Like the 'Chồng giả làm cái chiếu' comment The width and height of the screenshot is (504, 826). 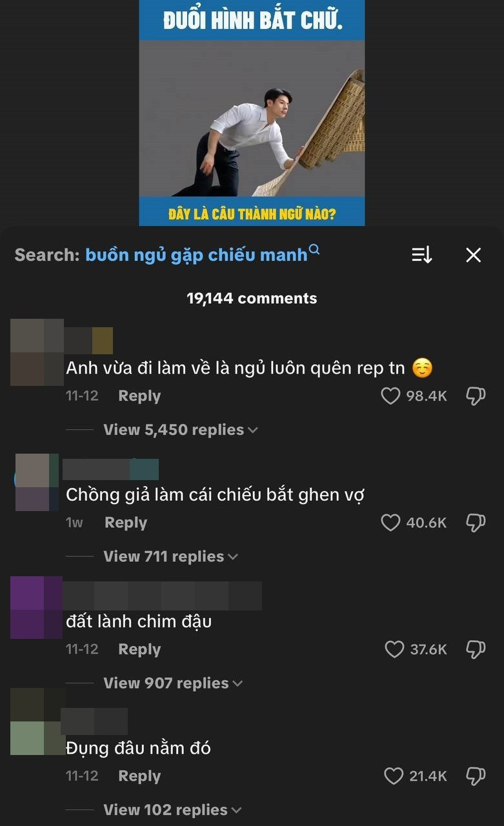[390, 522]
